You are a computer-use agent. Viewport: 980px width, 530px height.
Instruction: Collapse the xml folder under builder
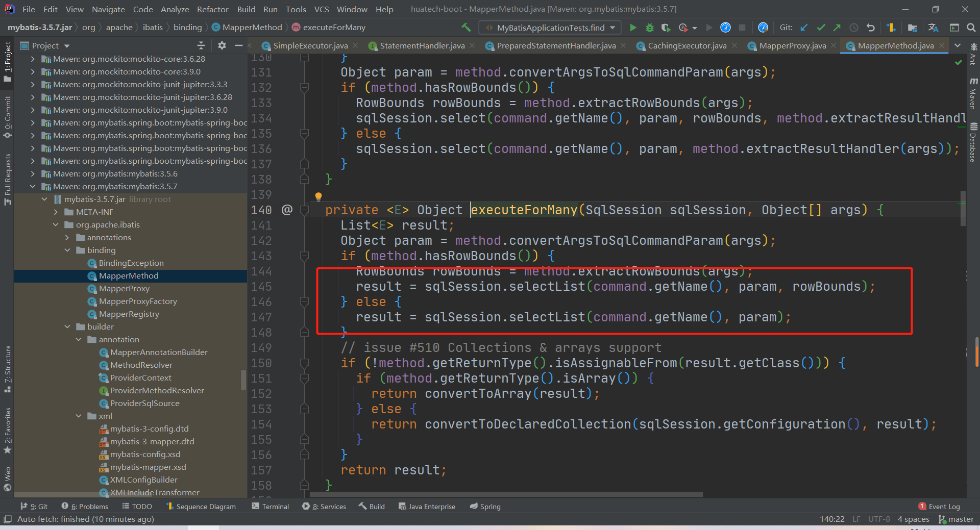point(79,416)
